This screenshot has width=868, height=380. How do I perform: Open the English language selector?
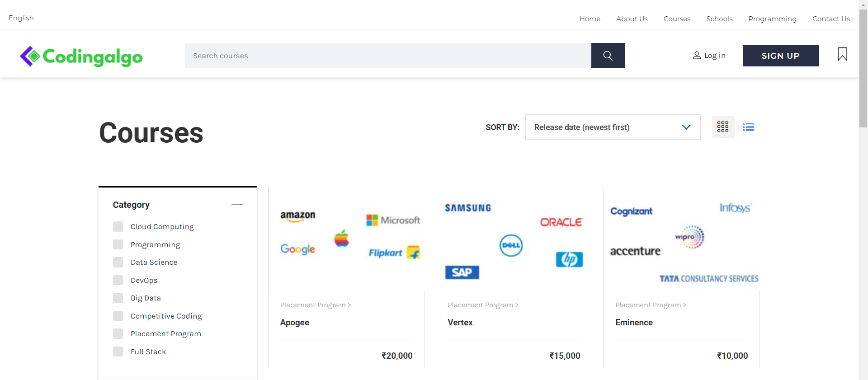pyautogui.click(x=21, y=18)
